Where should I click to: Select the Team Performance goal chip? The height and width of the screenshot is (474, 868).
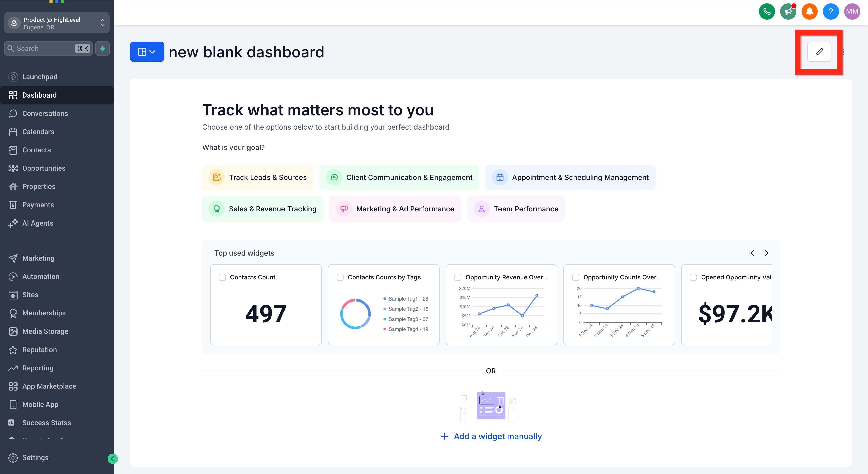pyautogui.click(x=516, y=209)
